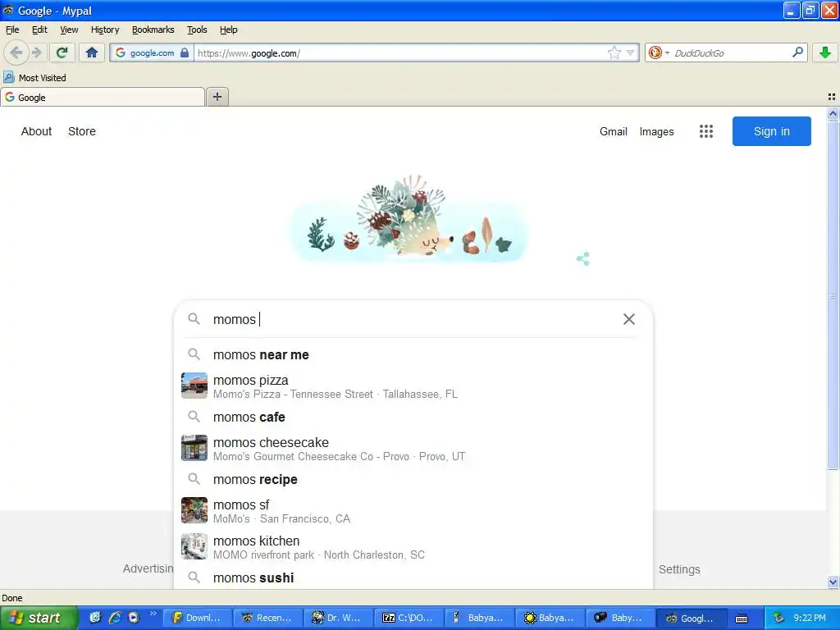Switch to 'Downl...' taskbar window
Viewport: 840px width, 630px height.
click(x=197, y=618)
